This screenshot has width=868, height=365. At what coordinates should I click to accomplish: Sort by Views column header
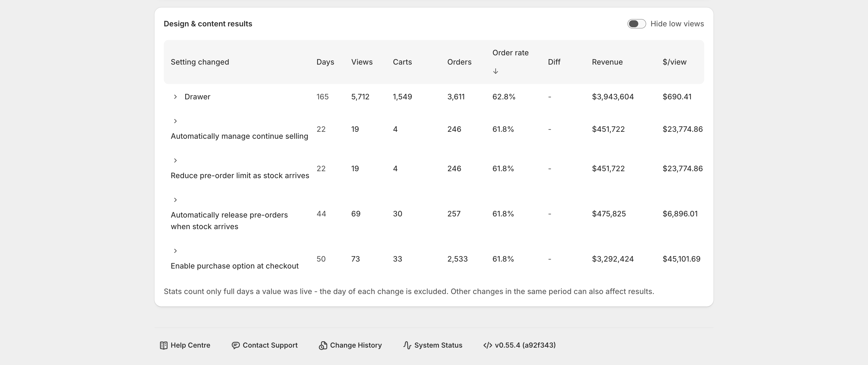362,62
